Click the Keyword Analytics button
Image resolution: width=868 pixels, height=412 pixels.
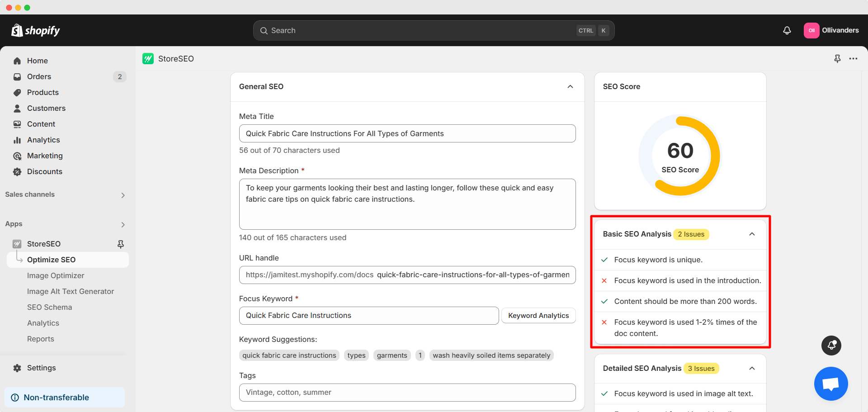click(x=538, y=315)
